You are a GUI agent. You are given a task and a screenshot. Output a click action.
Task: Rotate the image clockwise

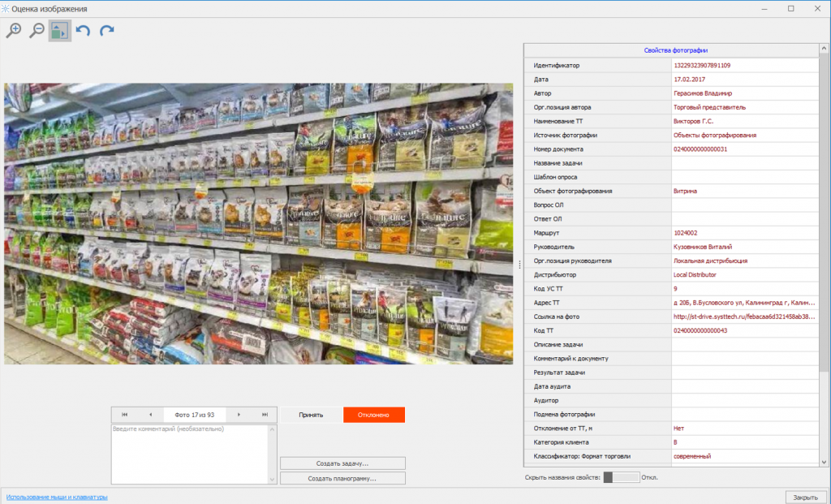click(x=106, y=30)
